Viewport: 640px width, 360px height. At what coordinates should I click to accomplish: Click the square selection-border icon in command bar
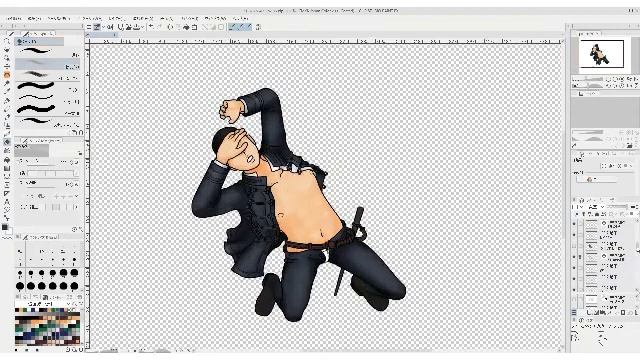point(221,27)
